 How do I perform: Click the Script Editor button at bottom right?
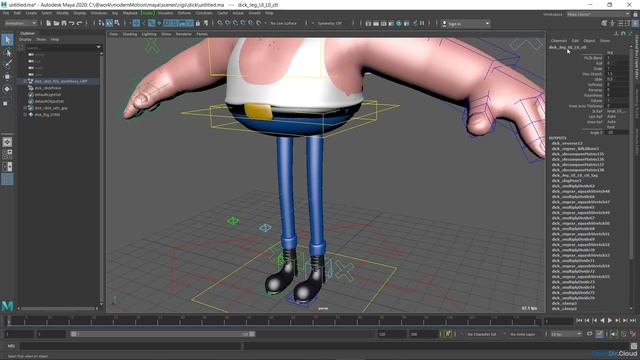point(634,346)
